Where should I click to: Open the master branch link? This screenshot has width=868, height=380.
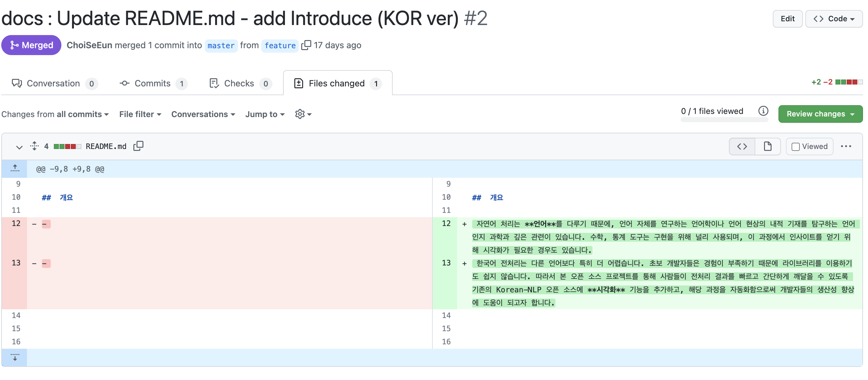pos(221,45)
